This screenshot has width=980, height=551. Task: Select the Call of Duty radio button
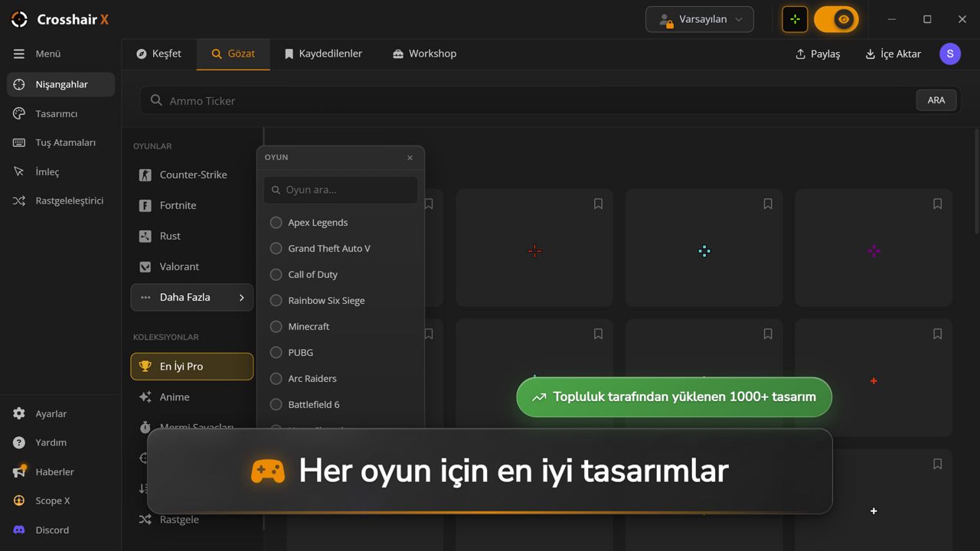pos(276,274)
